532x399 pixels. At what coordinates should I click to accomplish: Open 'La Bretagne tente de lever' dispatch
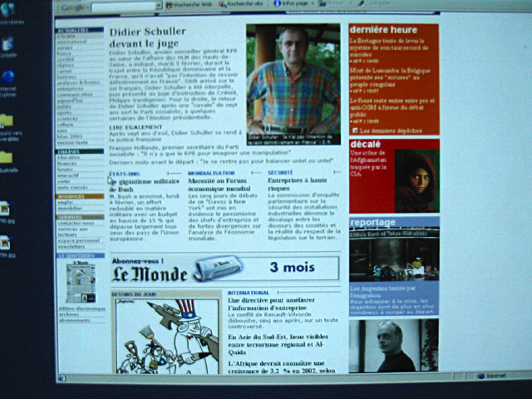point(389,47)
